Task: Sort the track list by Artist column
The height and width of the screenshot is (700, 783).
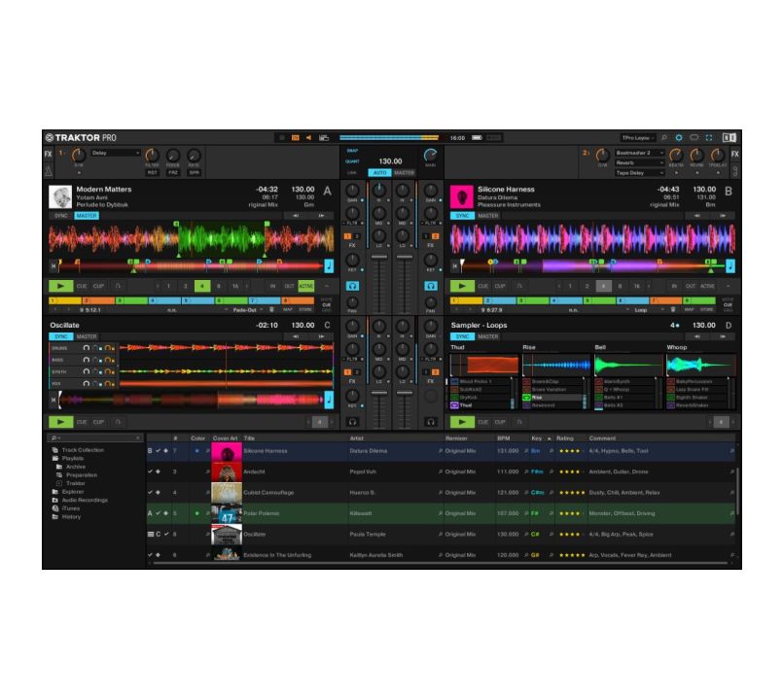Action: (x=357, y=438)
